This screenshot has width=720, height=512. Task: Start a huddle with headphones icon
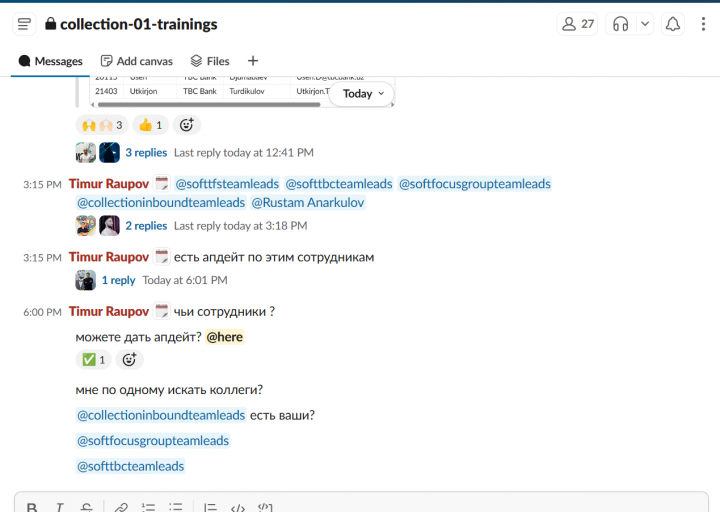click(620, 24)
